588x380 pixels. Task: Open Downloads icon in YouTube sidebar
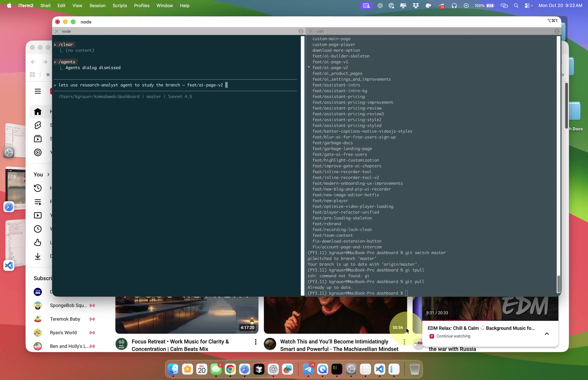37,256
